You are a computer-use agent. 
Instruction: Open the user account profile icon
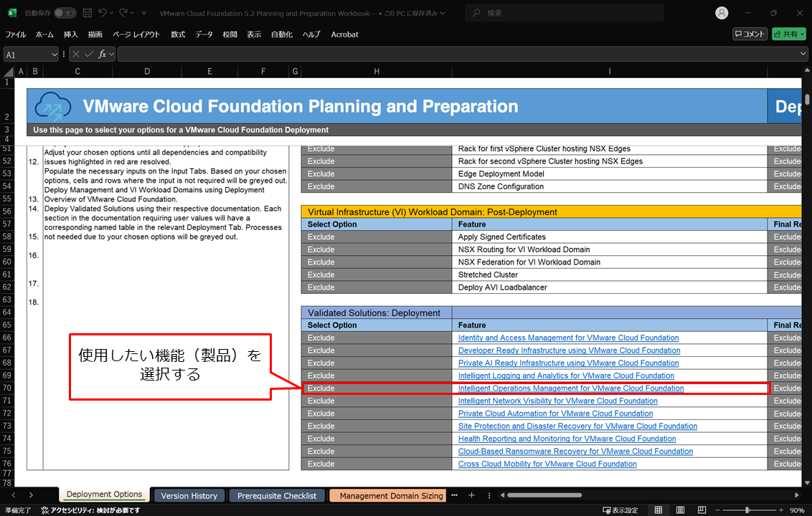722,13
